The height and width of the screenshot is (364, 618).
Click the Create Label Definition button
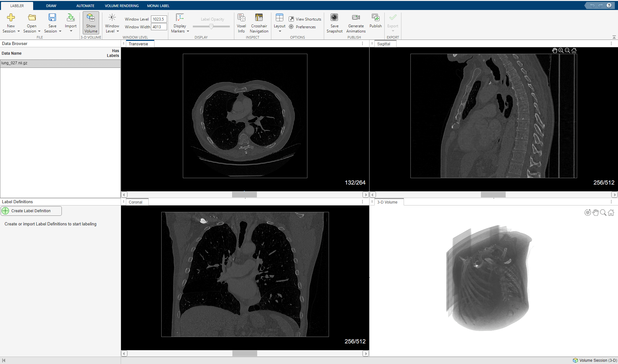31,211
